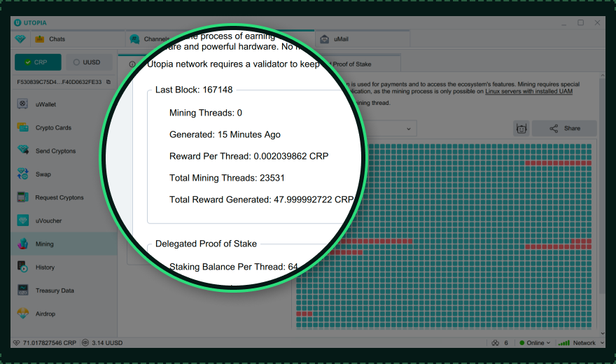Click the mining bot icon beside Share
Screen dimensions: 616x364
[x=521, y=128]
